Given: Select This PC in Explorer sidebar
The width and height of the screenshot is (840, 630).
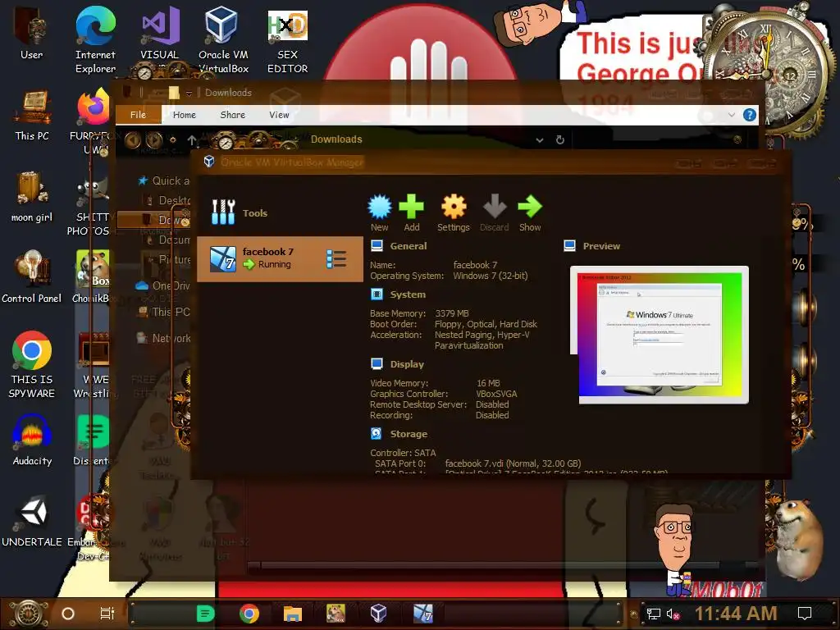Looking at the screenshot, I should click(x=164, y=312).
